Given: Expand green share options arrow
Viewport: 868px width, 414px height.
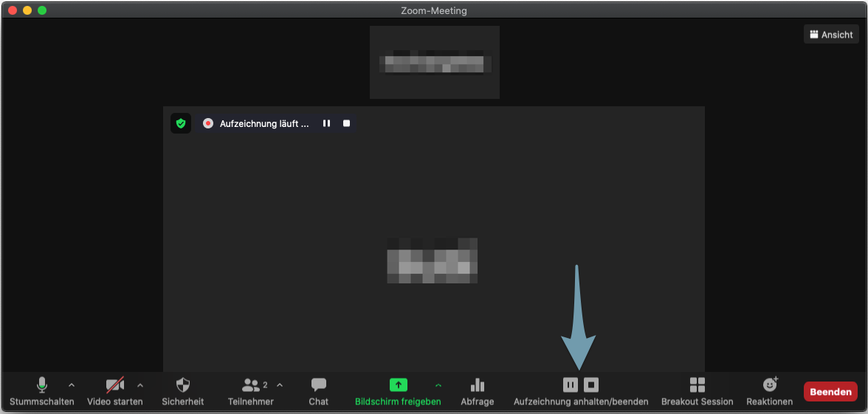Looking at the screenshot, I should pyautogui.click(x=438, y=385).
